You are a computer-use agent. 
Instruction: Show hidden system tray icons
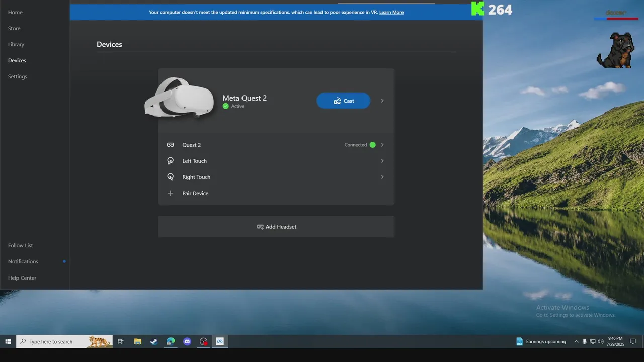pos(577,341)
